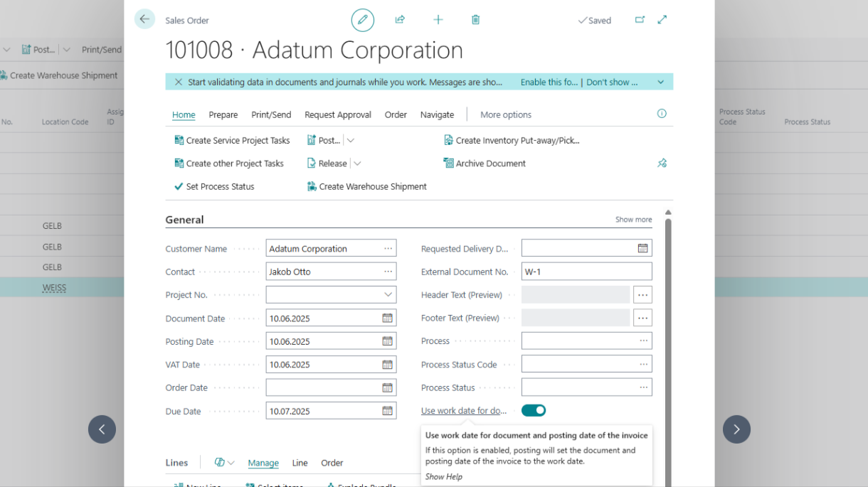This screenshot has width=868, height=487.
Task: Click Post... action button
Action: (324, 141)
